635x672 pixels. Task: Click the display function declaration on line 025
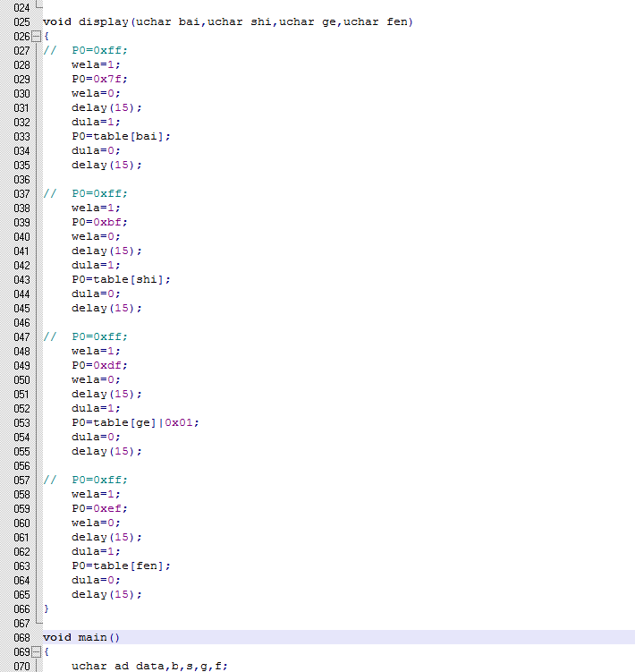click(x=228, y=21)
